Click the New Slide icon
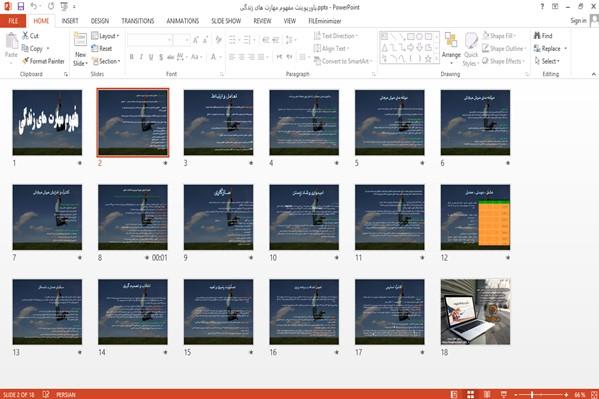The height and width of the screenshot is (399, 599). [x=80, y=40]
